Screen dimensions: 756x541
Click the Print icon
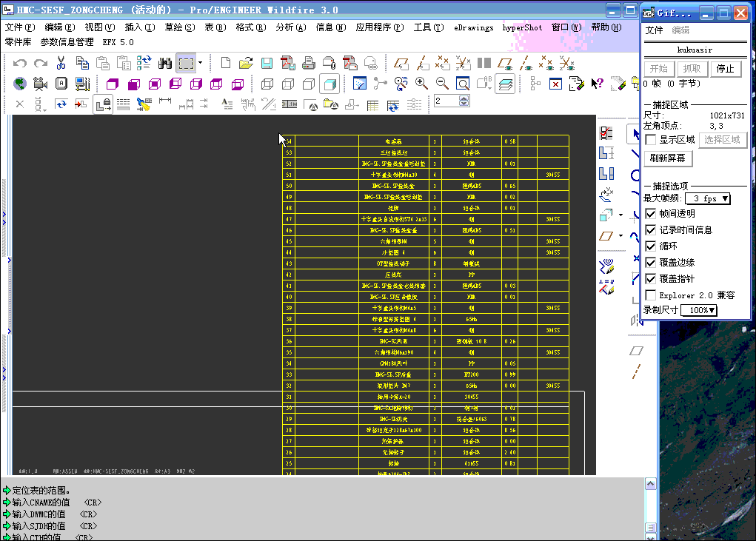point(309,63)
